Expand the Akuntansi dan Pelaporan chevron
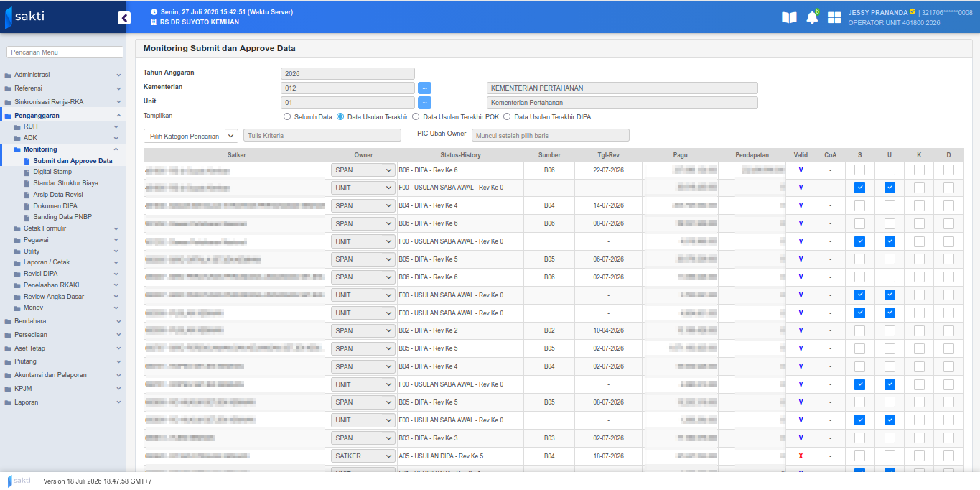The image size is (980, 490). (118, 375)
